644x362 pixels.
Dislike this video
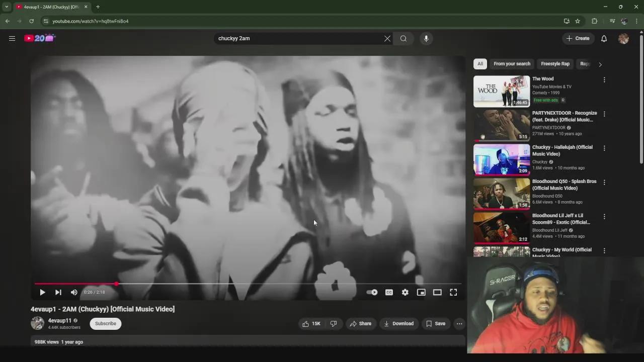334,324
